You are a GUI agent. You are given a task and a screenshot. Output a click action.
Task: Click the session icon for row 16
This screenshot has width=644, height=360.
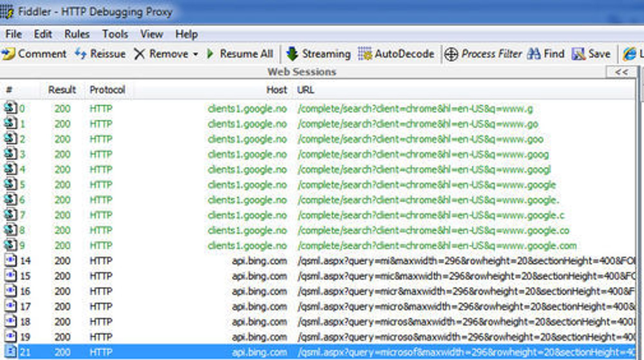[x=10, y=290]
